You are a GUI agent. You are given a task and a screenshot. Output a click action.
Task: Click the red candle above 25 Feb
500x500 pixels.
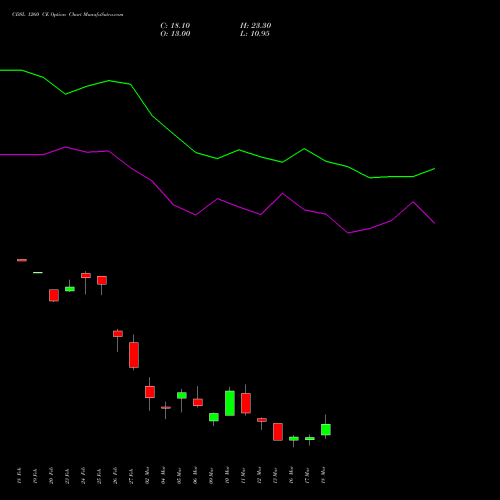point(102,280)
